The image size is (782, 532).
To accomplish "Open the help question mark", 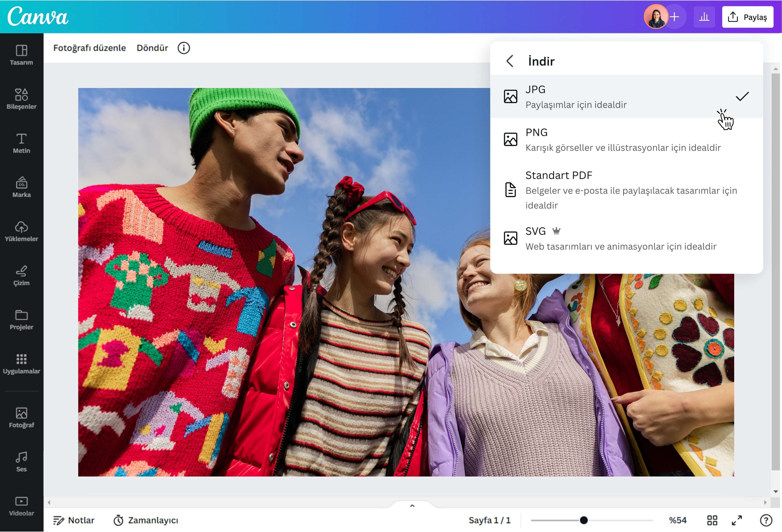I will pyautogui.click(x=766, y=520).
